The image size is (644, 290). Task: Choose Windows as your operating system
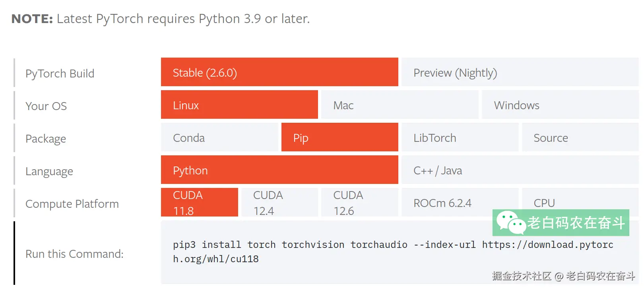click(560, 105)
